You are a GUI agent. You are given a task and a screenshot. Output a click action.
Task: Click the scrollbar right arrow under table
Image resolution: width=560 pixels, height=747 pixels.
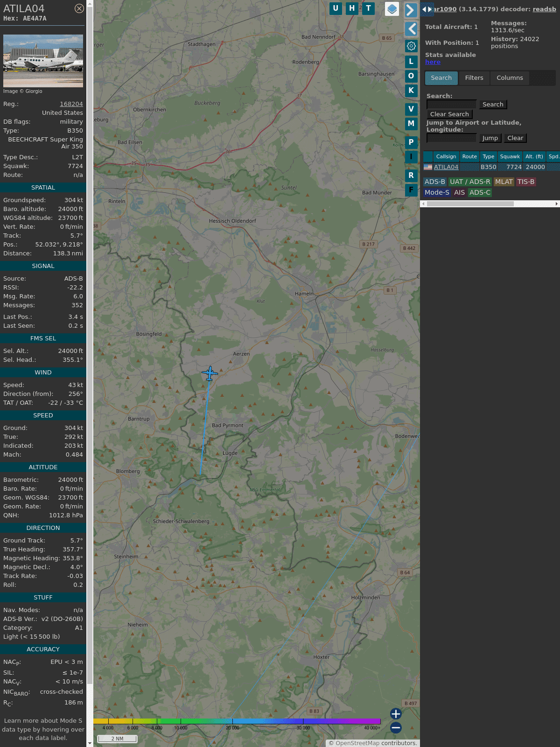pyautogui.click(x=557, y=204)
